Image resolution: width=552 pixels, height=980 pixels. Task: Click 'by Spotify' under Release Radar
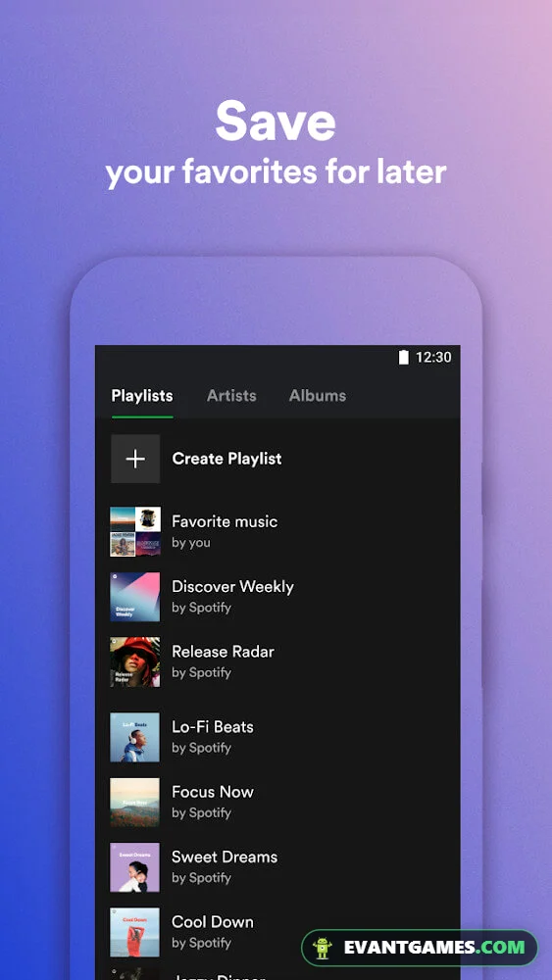201,672
